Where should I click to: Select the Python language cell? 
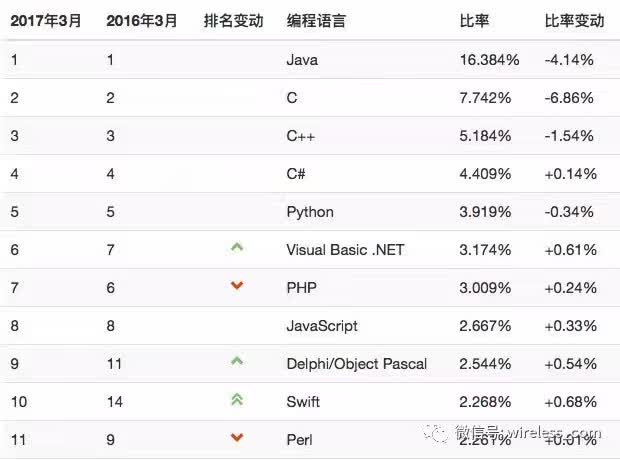tap(310, 212)
